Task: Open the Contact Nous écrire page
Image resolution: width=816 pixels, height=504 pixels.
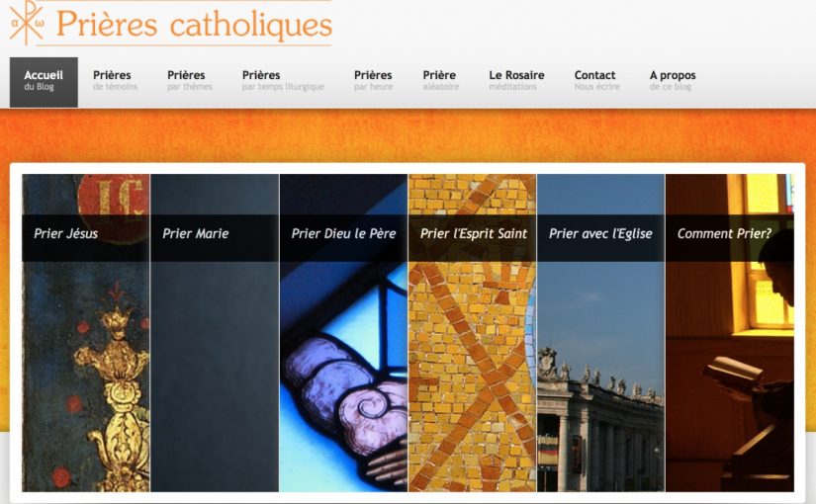Action: click(596, 81)
